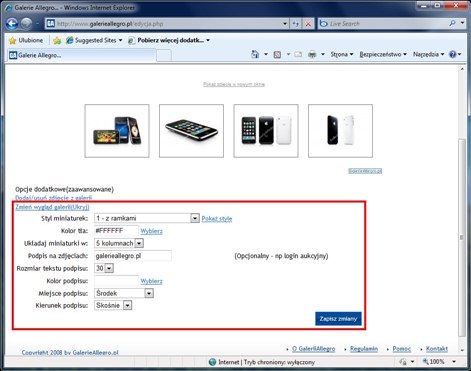Click the Print icon in command bar
Viewport: 471px width, 371px height.
click(x=312, y=54)
